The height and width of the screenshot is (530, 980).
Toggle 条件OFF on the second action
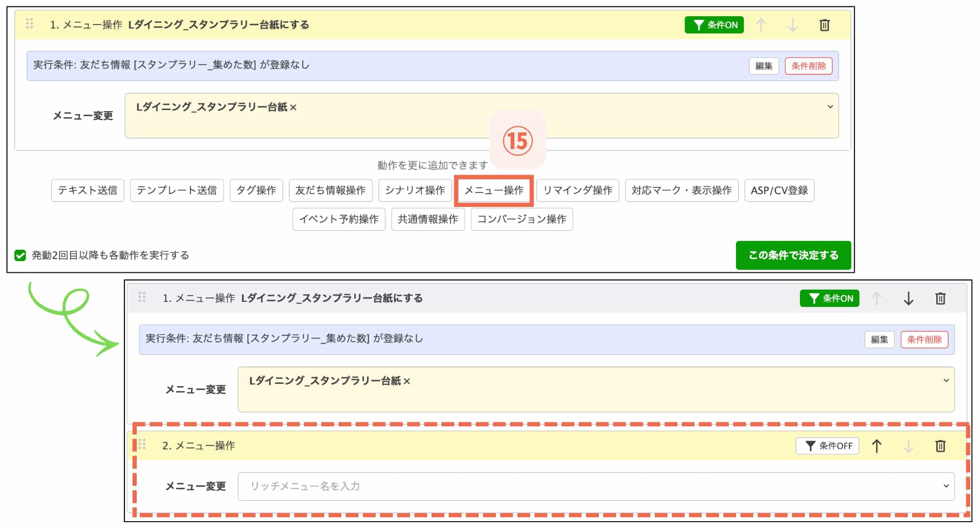pos(827,446)
